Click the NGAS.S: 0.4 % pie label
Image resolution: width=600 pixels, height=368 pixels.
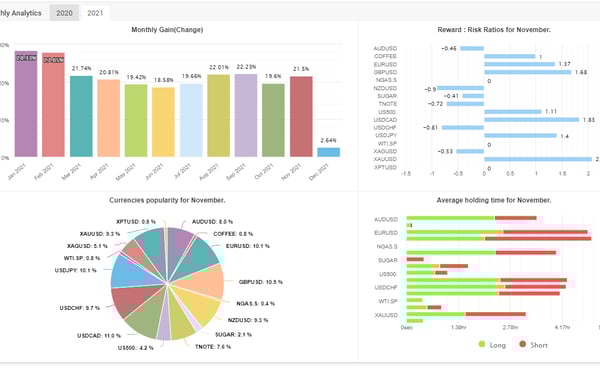pos(256,304)
